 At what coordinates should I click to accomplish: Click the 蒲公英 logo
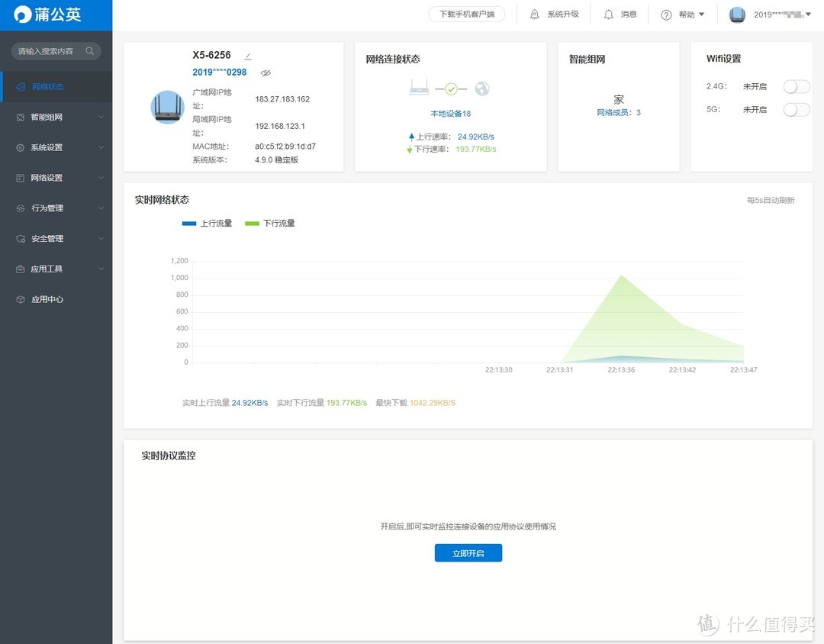pyautogui.click(x=47, y=14)
